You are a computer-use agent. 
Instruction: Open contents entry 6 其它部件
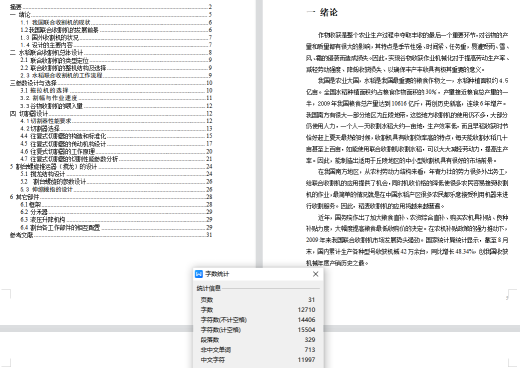tap(111, 197)
